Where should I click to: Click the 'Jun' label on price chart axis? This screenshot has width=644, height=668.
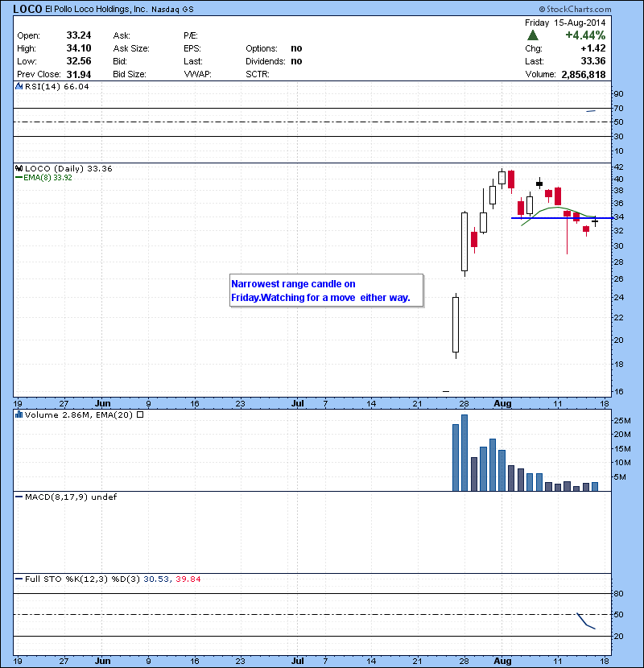[103, 403]
